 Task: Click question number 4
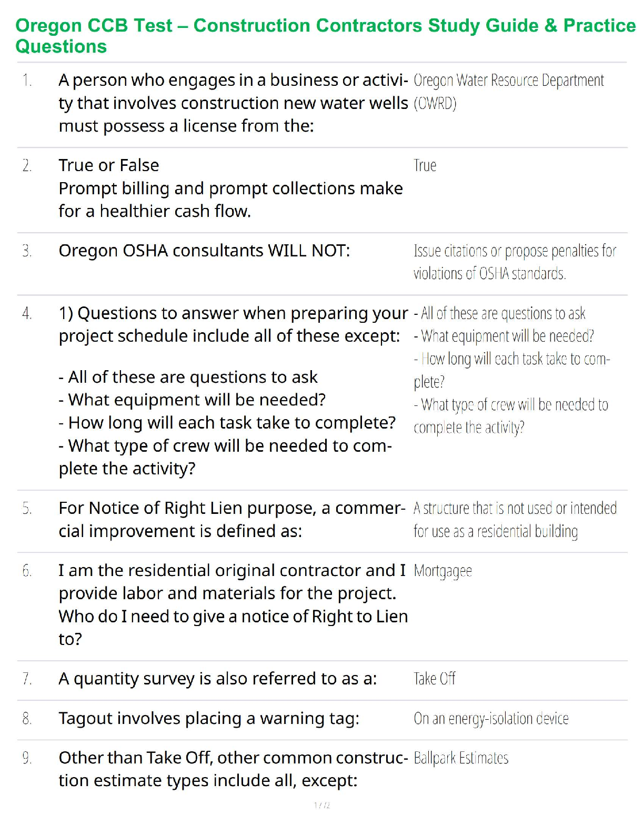pos(27,314)
